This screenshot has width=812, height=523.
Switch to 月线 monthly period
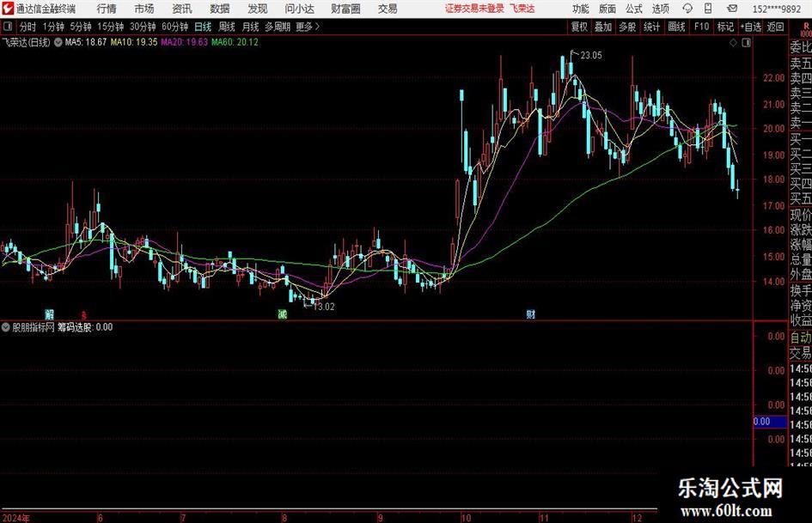tap(251, 27)
